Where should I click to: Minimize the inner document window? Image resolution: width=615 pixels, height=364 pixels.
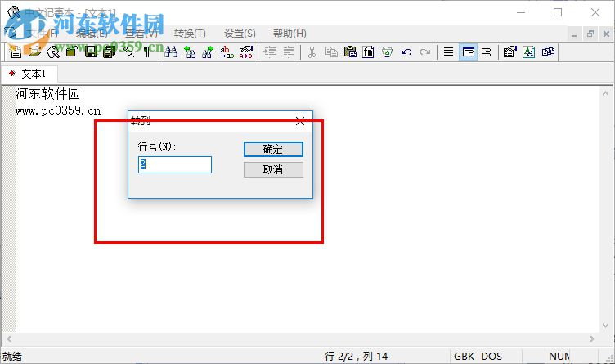(x=574, y=34)
